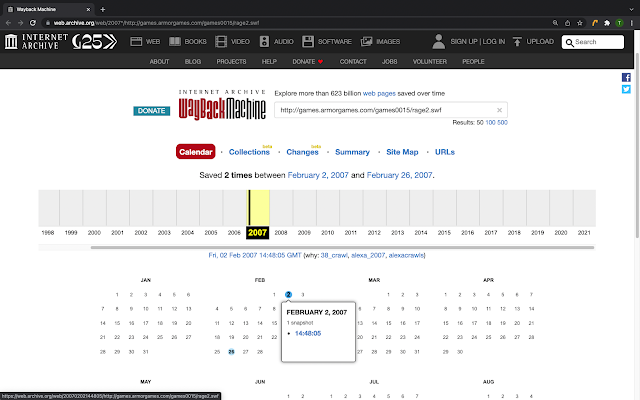The width and height of the screenshot is (640, 400).
Task: Open the Contact menu item
Action: [x=353, y=62]
